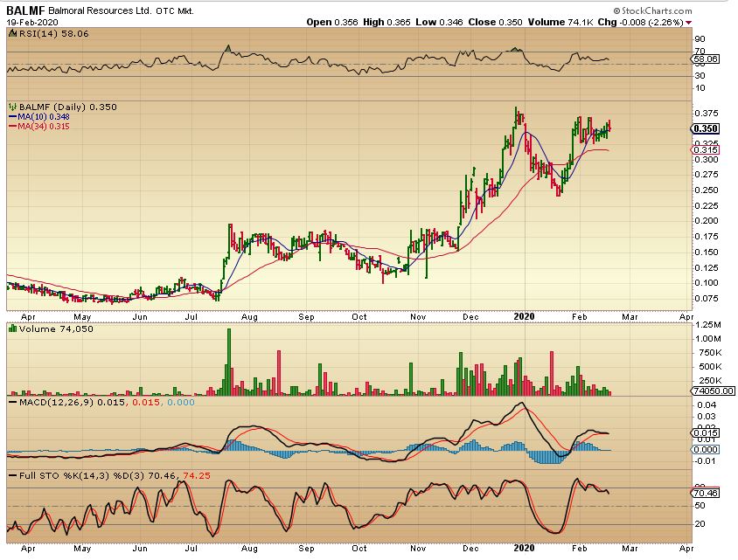This screenshot has width=738, height=560.
Task: Click the green bars icon beside Volume 74,050
Action: 13,328
